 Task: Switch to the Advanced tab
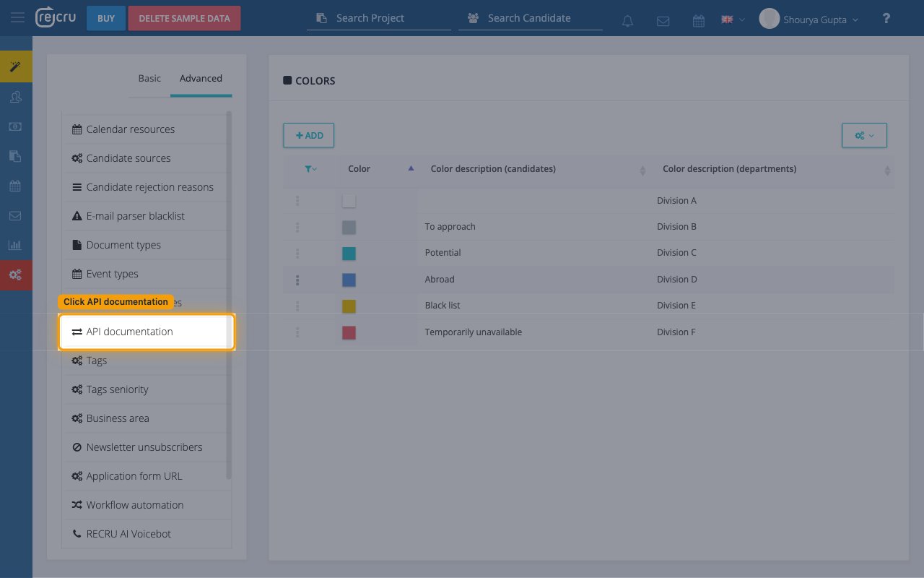point(201,78)
